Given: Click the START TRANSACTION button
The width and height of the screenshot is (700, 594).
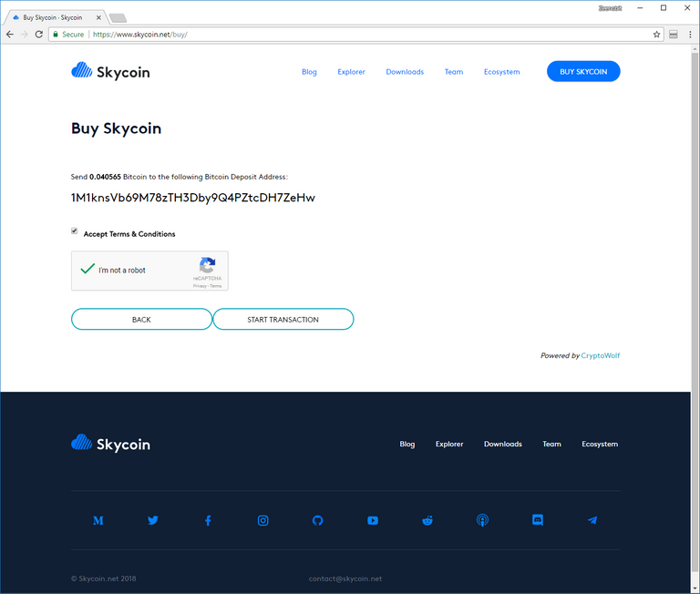Looking at the screenshot, I should tap(283, 319).
